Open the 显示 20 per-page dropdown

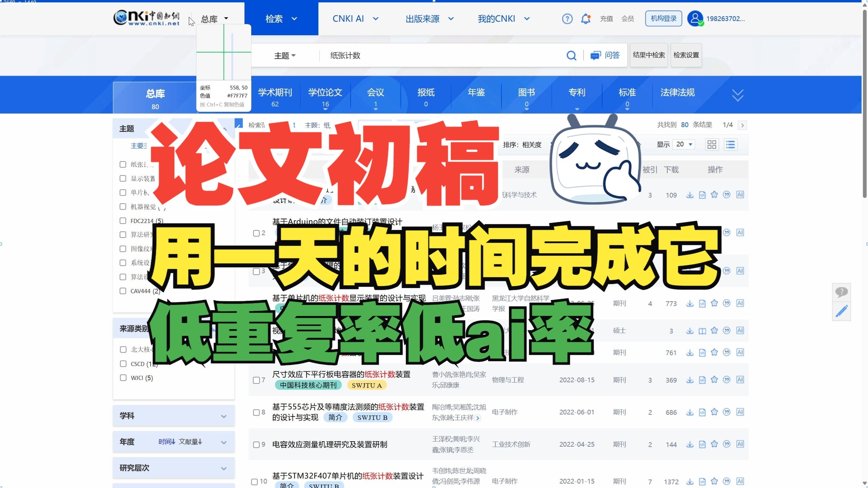click(x=684, y=144)
